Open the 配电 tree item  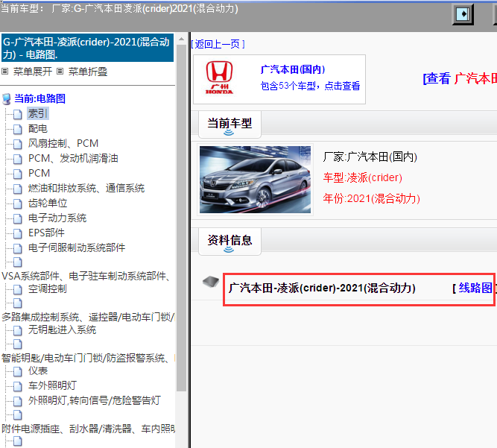[38, 128]
